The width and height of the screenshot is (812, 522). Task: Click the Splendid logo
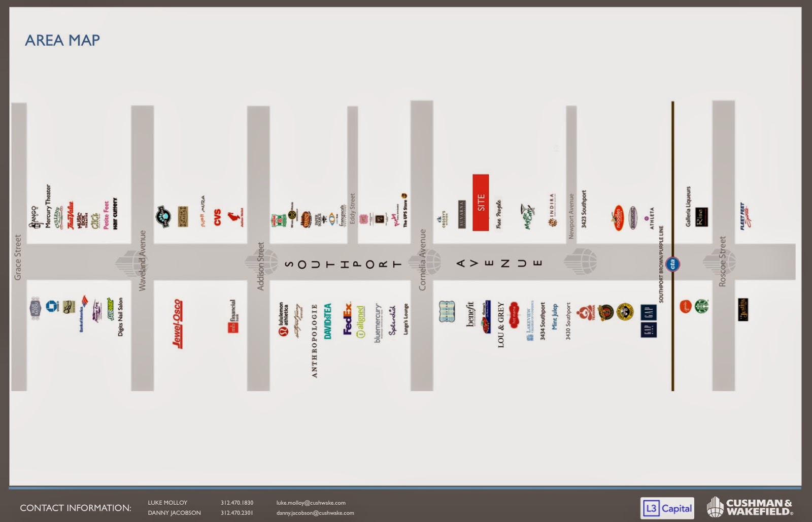(x=392, y=320)
